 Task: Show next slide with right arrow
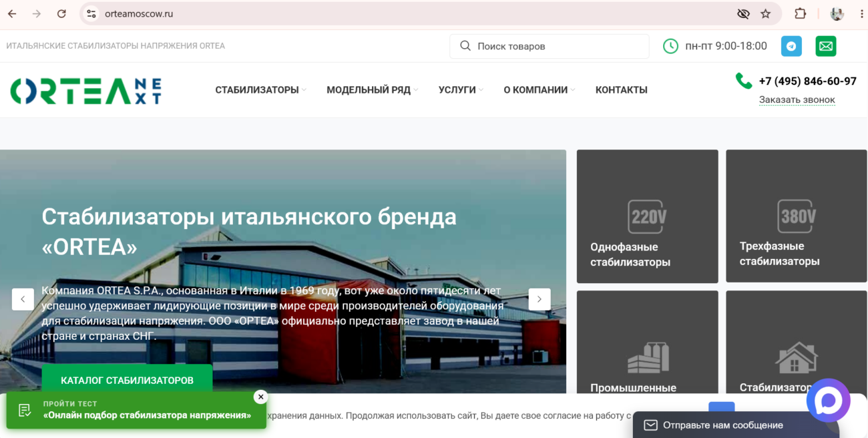point(539,299)
